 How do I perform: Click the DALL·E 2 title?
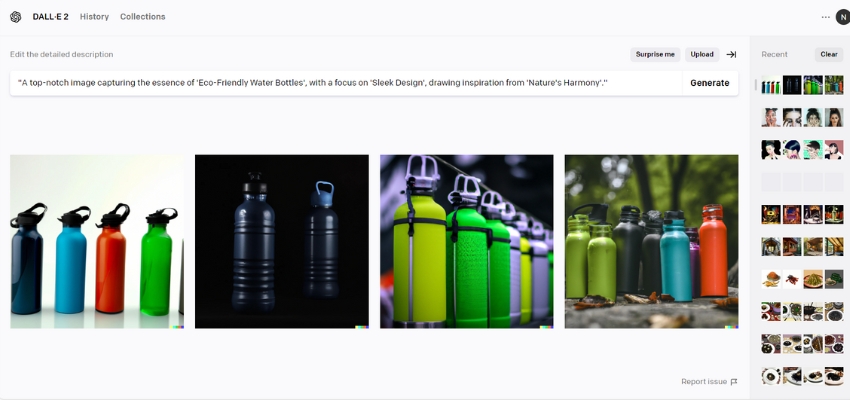click(x=50, y=17)
